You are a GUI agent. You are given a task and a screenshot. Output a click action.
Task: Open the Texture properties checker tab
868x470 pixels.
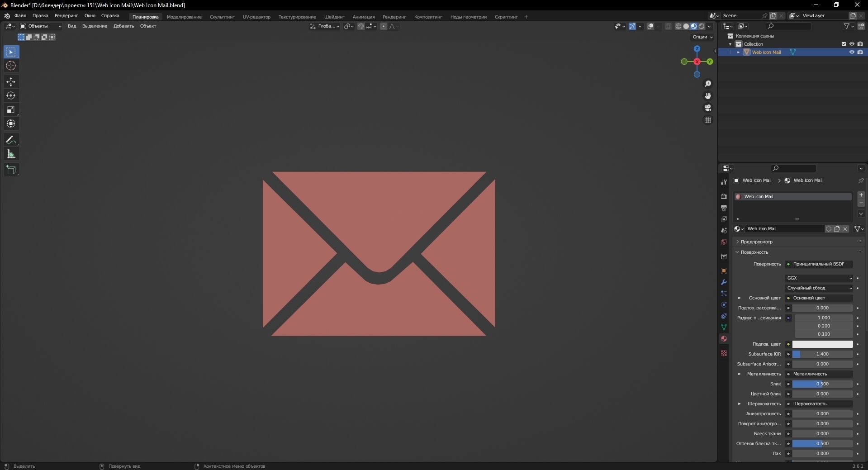(724, 353)
